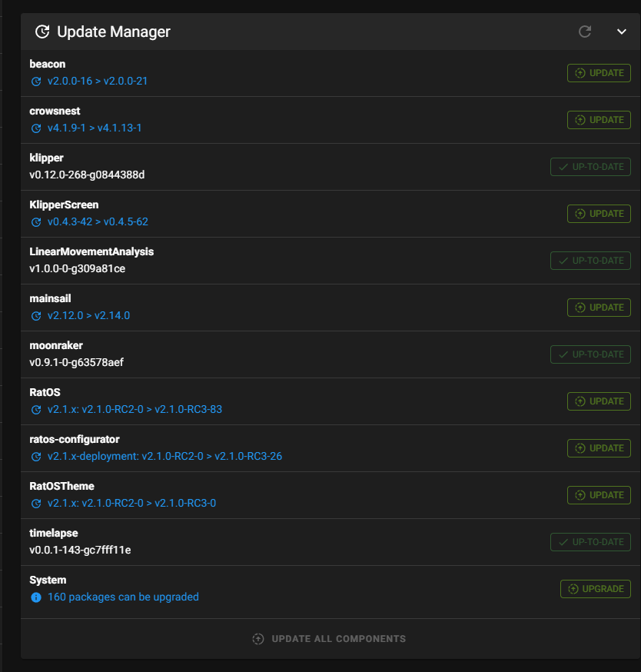Click the klipper UP-TO-DATE status button
Image resolution: width=641 pixels, height=672 pixels.
(590, 167)
